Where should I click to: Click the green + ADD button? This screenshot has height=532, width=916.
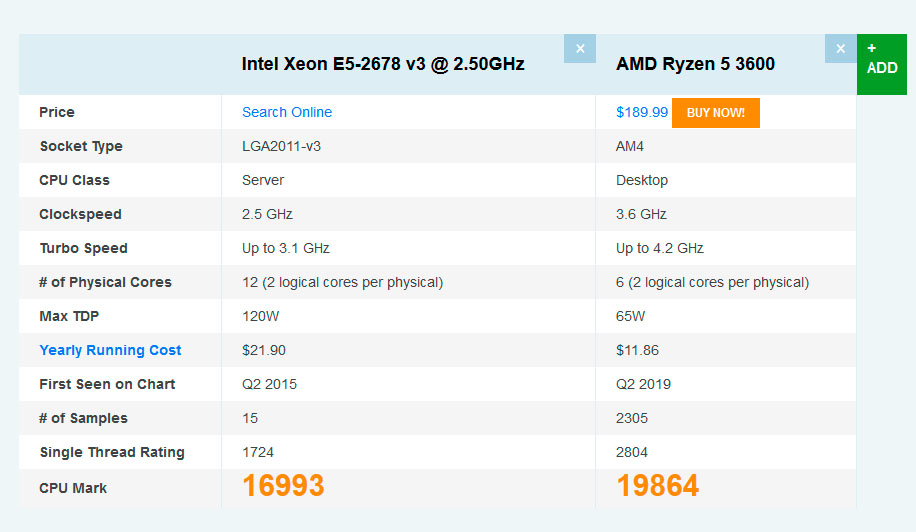[881, 64]
